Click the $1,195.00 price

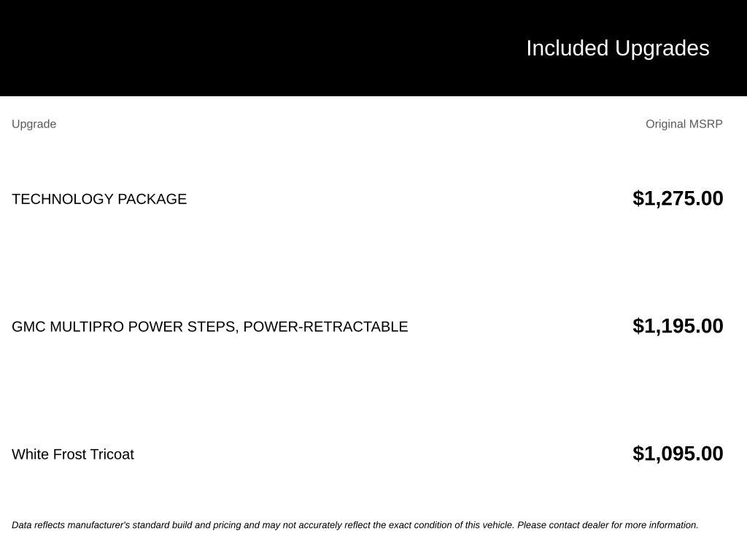pos(678,326)
